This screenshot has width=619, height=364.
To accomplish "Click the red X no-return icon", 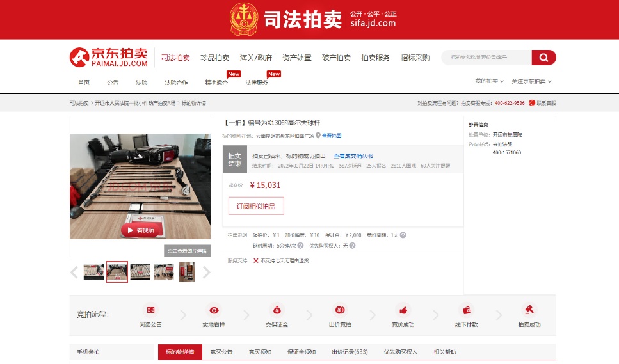I will pyautogui.click(x=256, y=260).
